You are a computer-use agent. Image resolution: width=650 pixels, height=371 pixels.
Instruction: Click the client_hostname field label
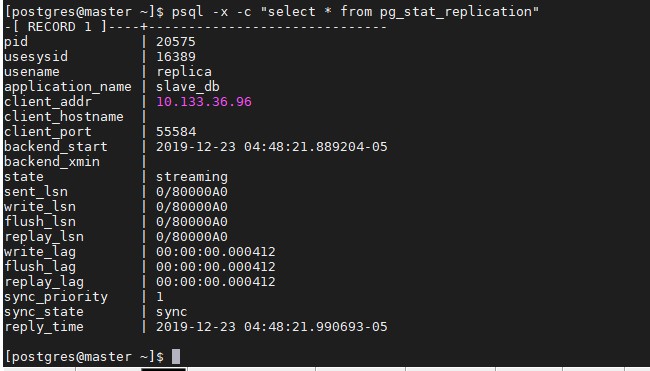coord(64,117)
